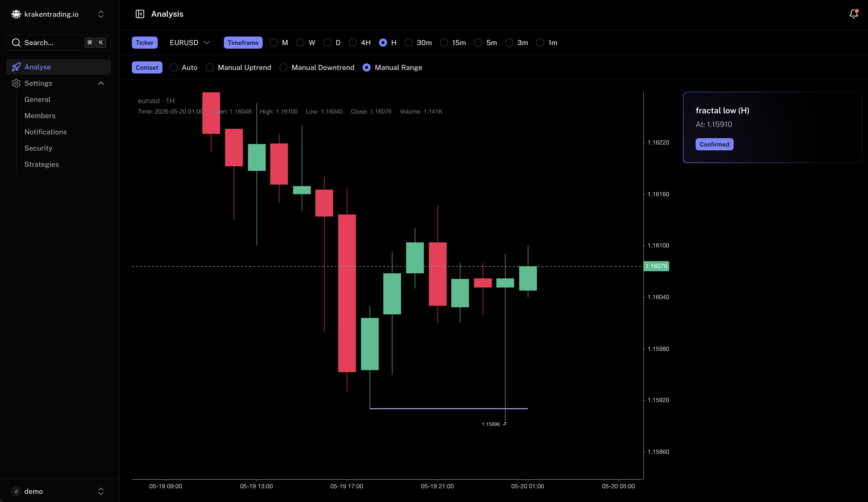The image size is (868, 502).
Task: Click the large red candle at 17:00
Action: coord(347,293)
